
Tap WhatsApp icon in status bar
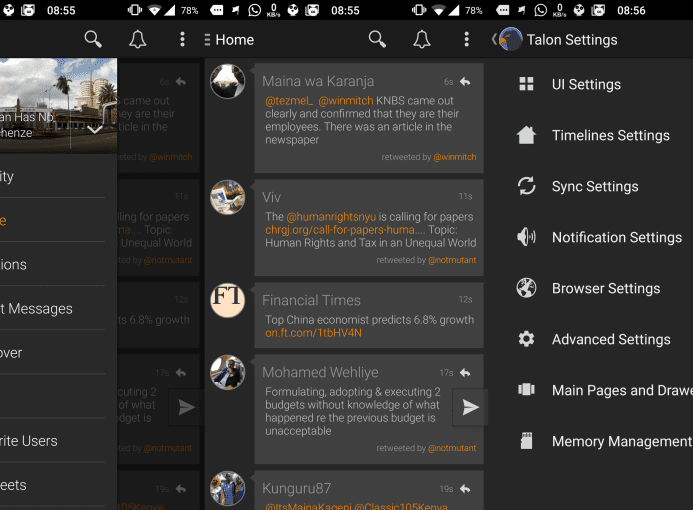(255, 10)
